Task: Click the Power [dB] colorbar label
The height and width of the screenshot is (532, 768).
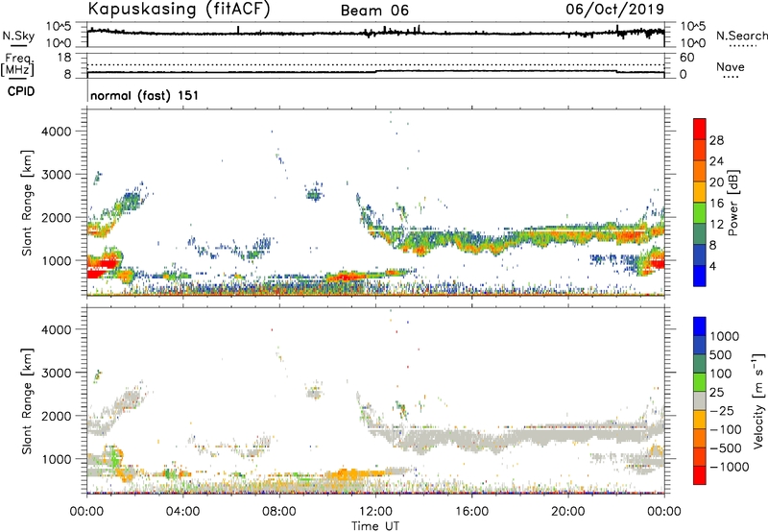Action: point(732,203)
